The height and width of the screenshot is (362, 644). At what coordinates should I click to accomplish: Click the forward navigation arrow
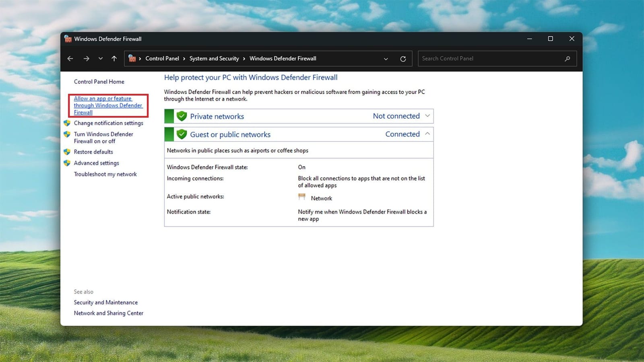click(86, 59)
